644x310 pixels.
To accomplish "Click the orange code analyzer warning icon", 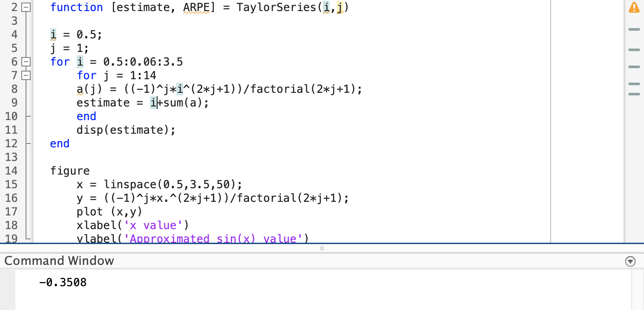I will (x=634, y=7).
